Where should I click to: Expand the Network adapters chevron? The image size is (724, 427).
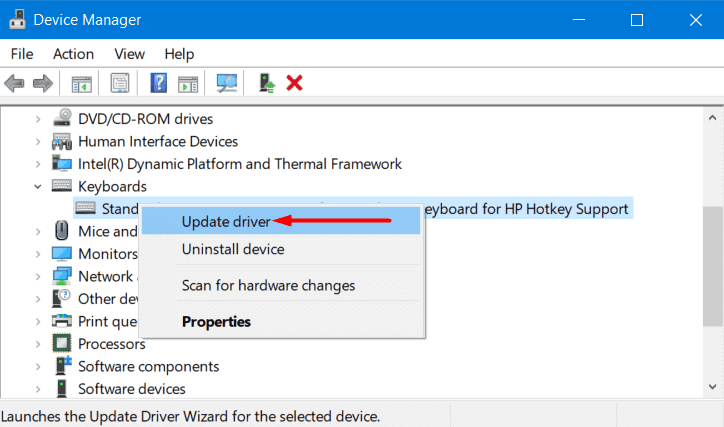coord(38,277)
